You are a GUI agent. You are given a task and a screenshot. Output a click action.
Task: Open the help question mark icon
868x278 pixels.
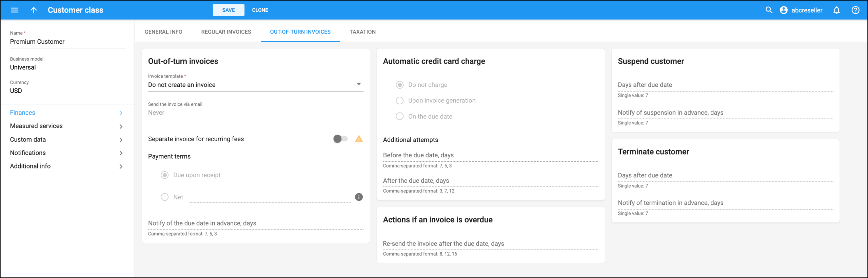click(x=855, y=10)
